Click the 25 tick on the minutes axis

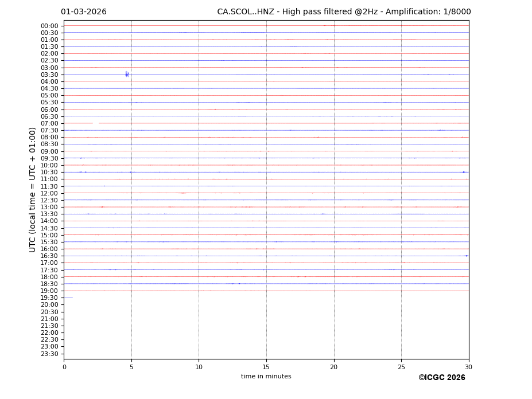(401, 367)
